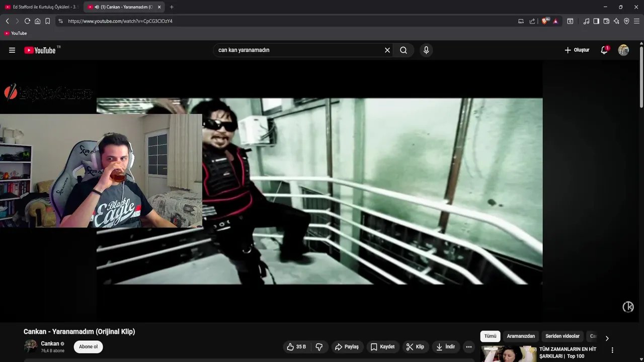Go back to the previous page
The image size is (644, 362).
(7, 21)
